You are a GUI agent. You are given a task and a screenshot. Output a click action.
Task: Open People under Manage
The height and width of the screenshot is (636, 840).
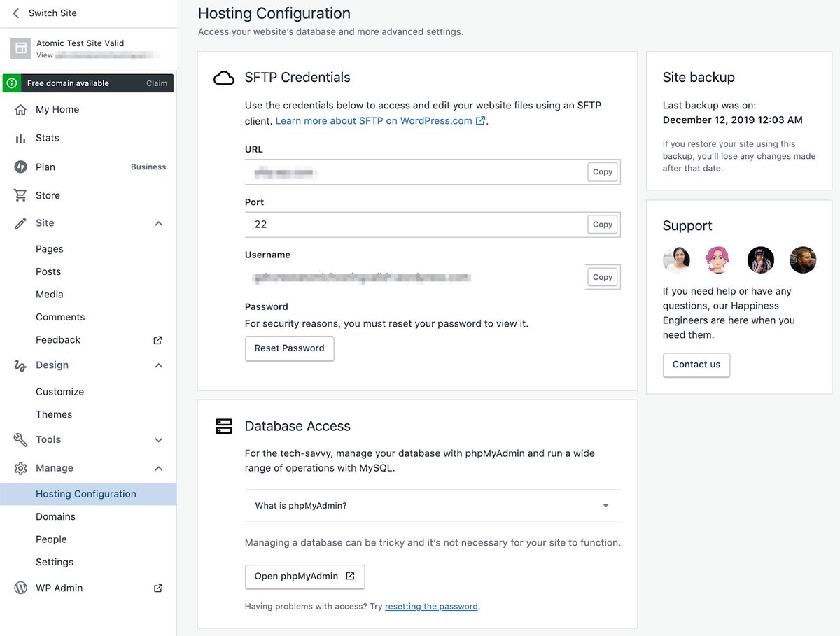click(51, 539)
